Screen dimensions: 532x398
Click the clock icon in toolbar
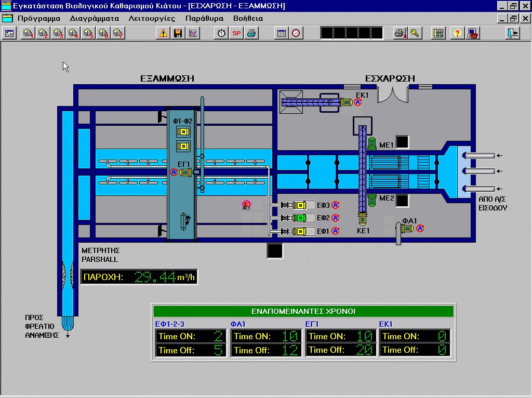pos(296,33)
